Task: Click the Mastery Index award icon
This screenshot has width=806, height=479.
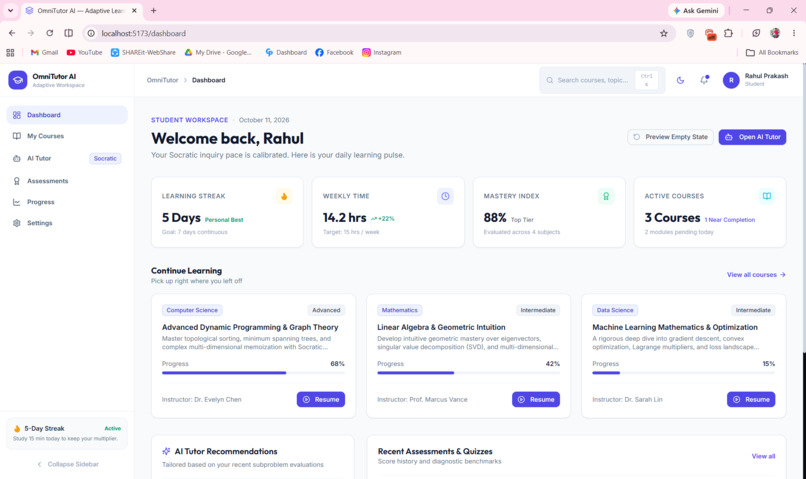Action: coord(606,196)
